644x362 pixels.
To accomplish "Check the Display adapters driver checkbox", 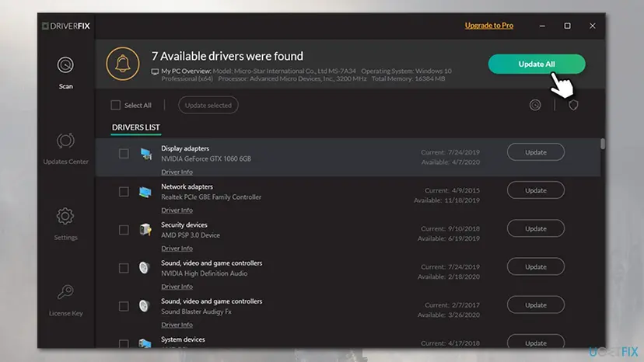I will (x=124, y=154).
